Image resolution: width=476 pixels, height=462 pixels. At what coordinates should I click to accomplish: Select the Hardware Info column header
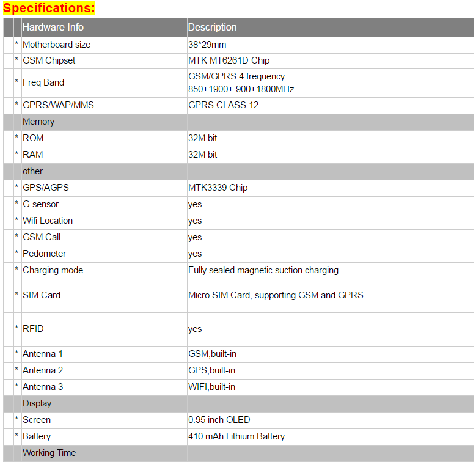pos(53,27)
